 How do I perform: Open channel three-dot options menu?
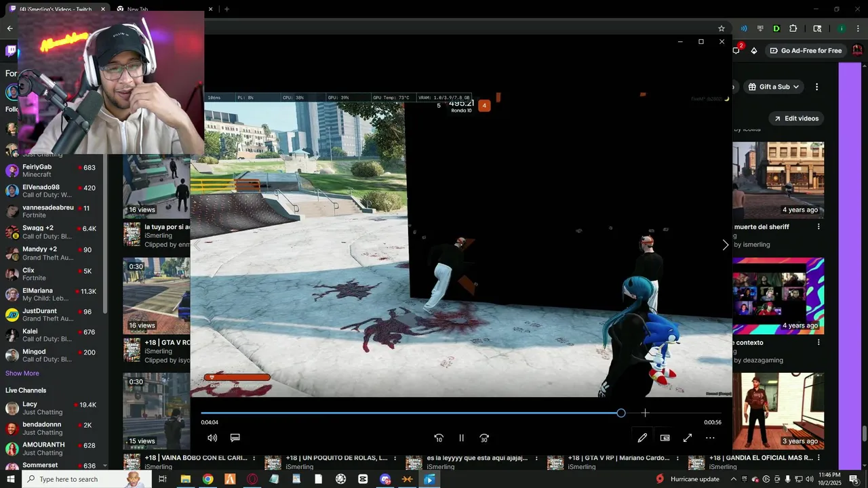click(x=816, y=87)
